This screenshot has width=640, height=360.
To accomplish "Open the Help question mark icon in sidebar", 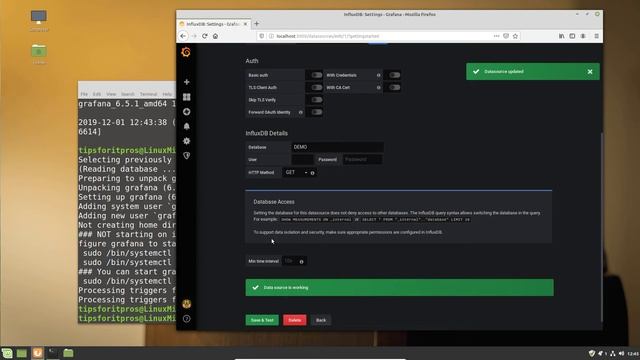I will point(187,319).
